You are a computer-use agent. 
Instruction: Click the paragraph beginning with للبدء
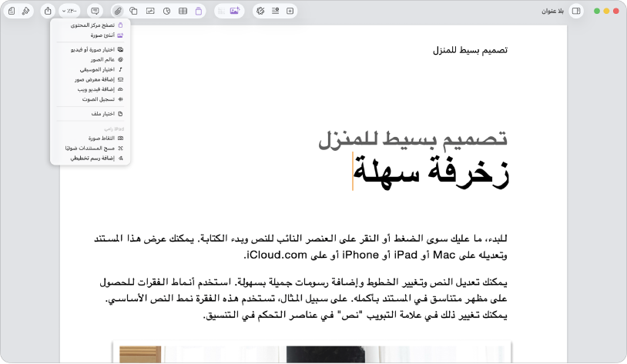tap(300, 246)
